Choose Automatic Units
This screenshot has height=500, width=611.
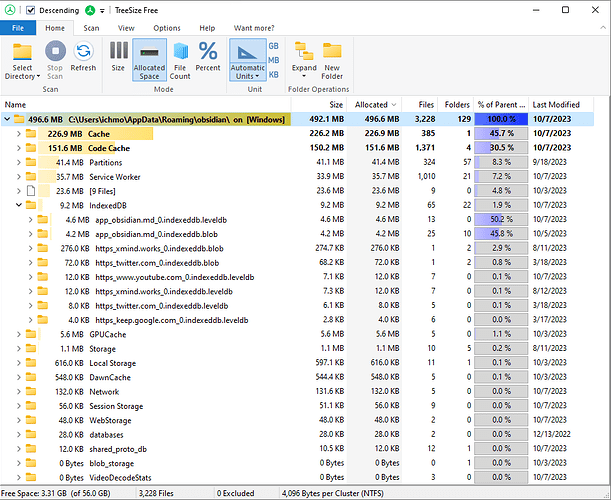pos(248,60)
